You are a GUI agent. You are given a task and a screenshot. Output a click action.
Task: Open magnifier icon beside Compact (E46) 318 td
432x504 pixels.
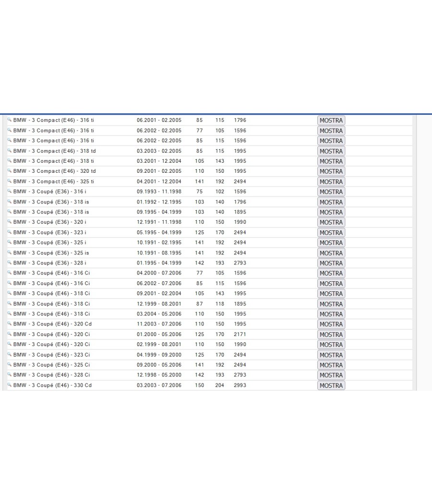[9, 150]
